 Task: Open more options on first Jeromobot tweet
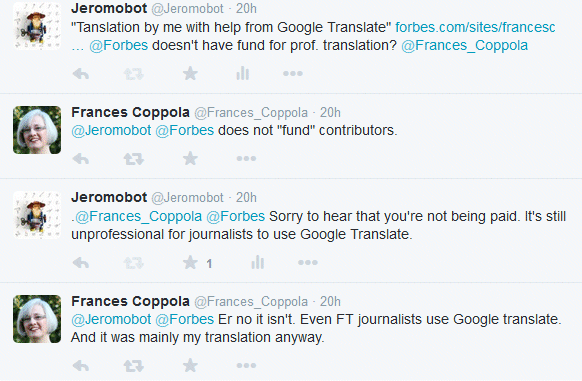coord(293,74)
